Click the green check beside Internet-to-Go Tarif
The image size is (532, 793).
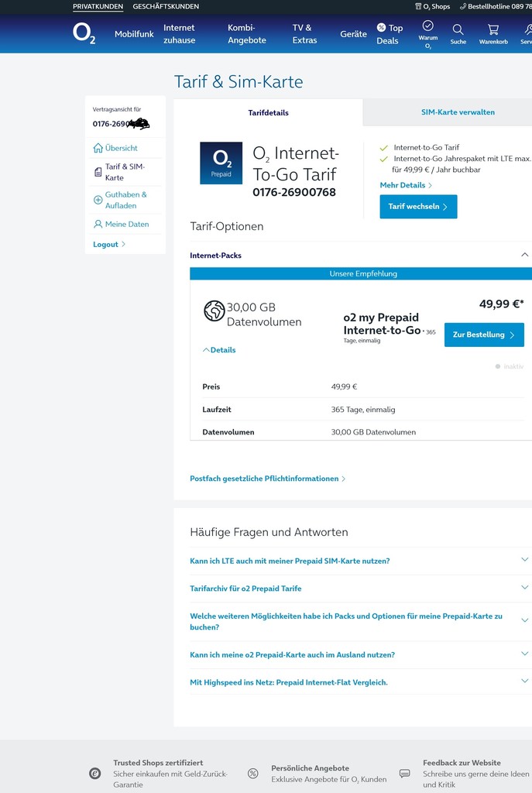(x=384, y=148)
